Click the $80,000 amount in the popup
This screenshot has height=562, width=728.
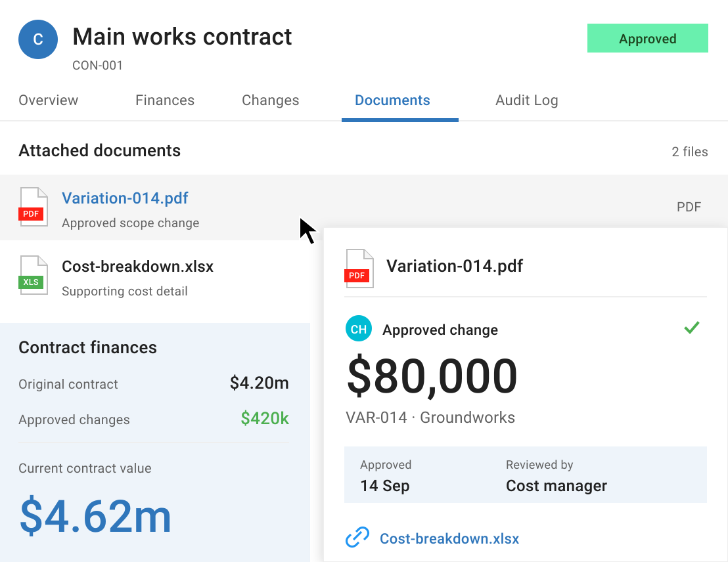(x=432, y=376)
